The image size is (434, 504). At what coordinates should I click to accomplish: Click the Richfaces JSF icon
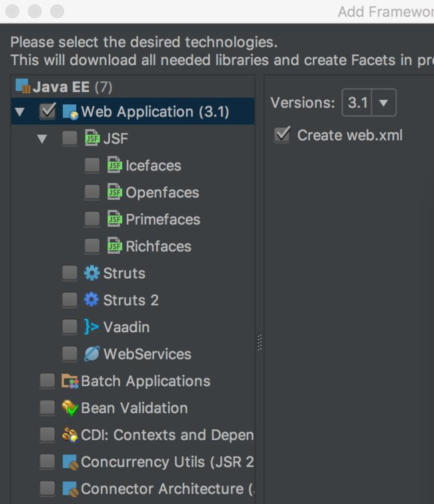pyautogui.click(x=115, y=246)
